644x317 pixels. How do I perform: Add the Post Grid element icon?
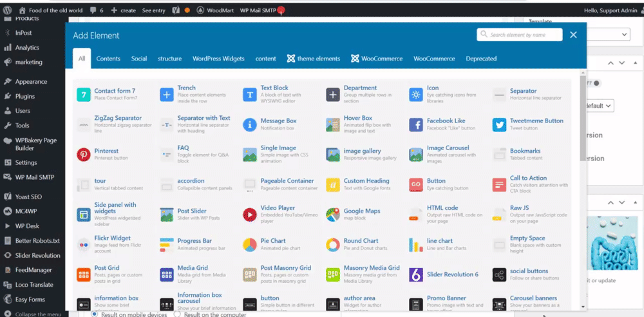tap(83, 274)
